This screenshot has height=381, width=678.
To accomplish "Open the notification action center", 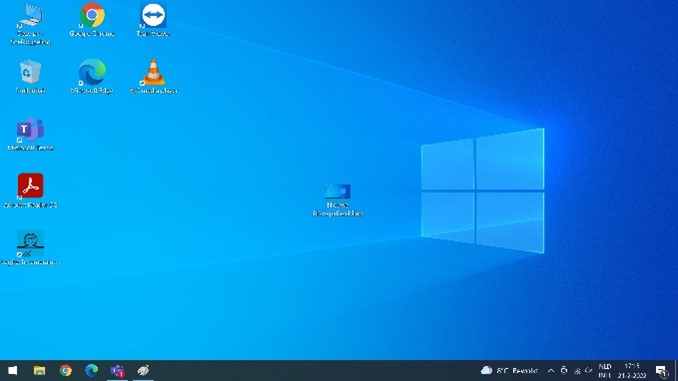I will pos(662,371).
